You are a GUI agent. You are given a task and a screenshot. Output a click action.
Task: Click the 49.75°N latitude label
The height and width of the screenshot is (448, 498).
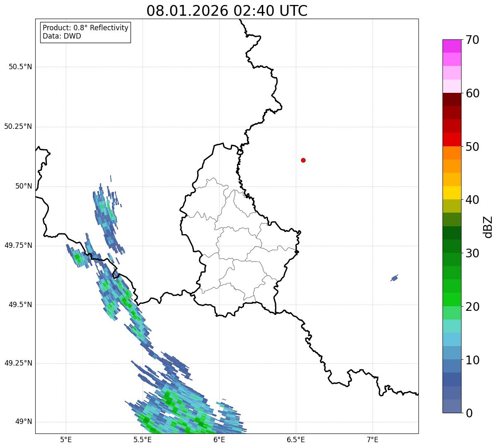click(x=18, y=245)
